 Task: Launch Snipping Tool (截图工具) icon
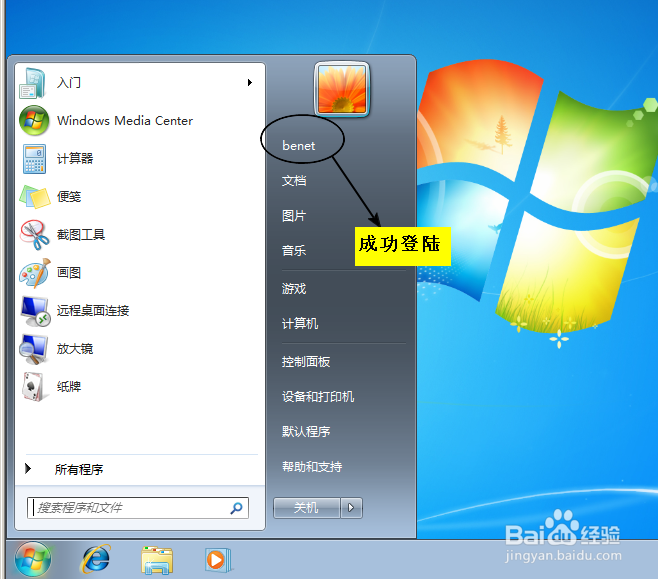[34, 235]
